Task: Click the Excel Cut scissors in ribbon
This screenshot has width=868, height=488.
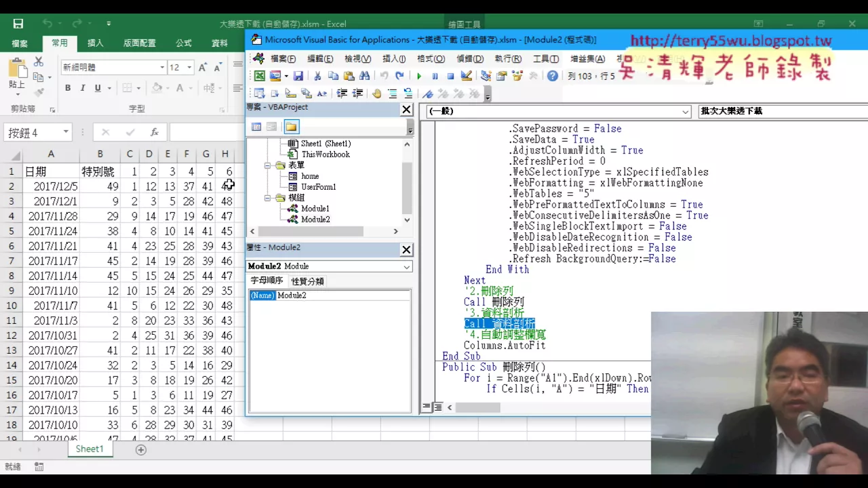Action: coord(38,62)
